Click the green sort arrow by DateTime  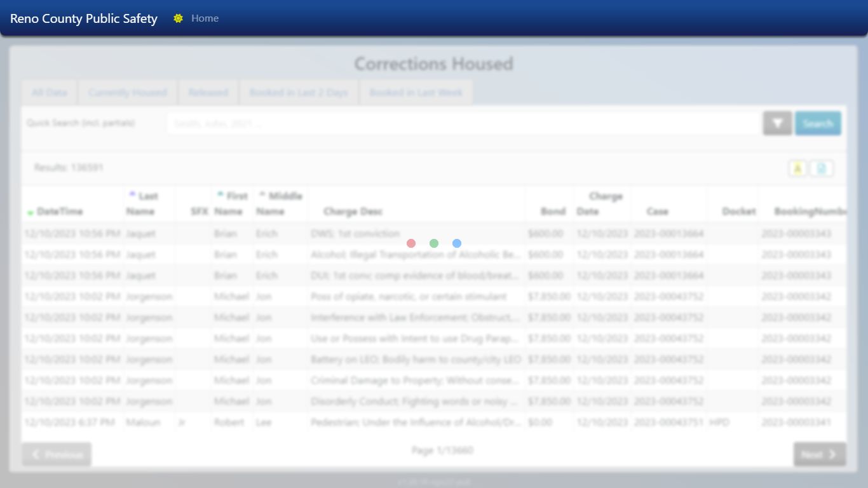tap(30, 212)
